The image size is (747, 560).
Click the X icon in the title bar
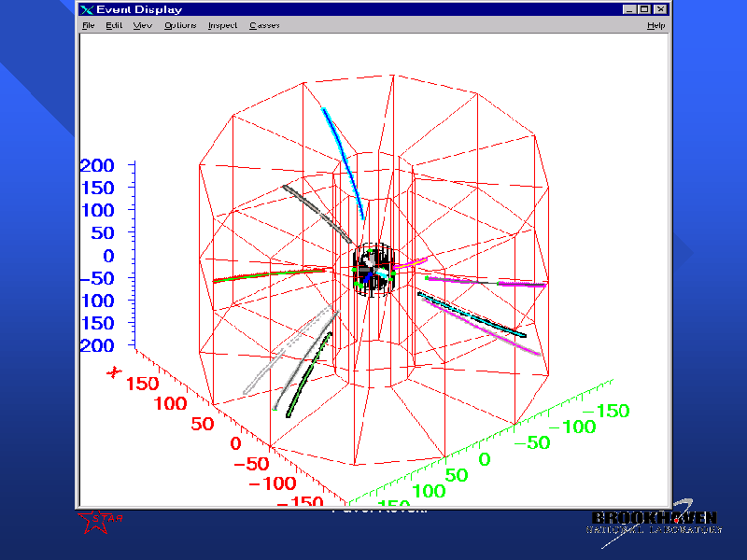pos(88,9)
